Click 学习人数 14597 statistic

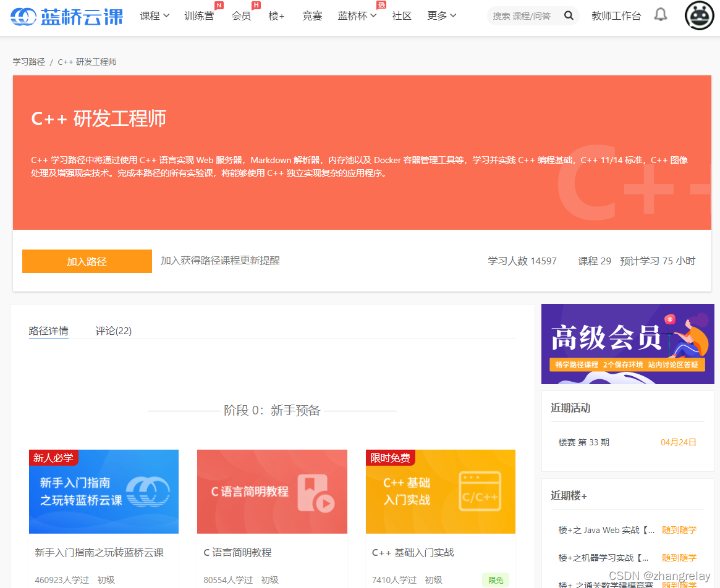(522, 261)
